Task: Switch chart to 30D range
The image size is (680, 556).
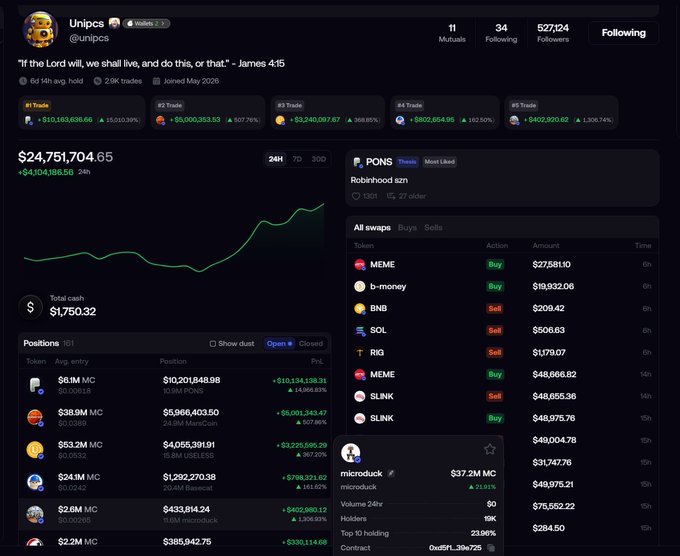Action: pyautogui.click(x=319, y=159)
